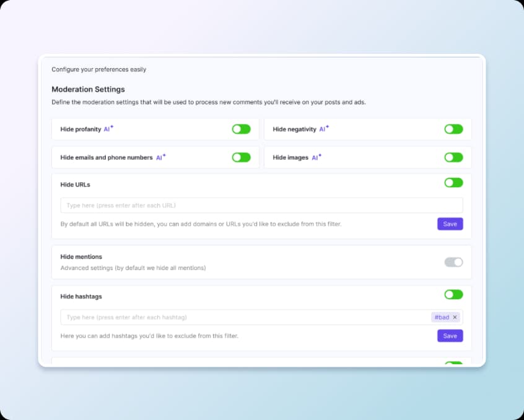Focus the URL exclusion input field
The image size is (524, 420).
(248, 205)
